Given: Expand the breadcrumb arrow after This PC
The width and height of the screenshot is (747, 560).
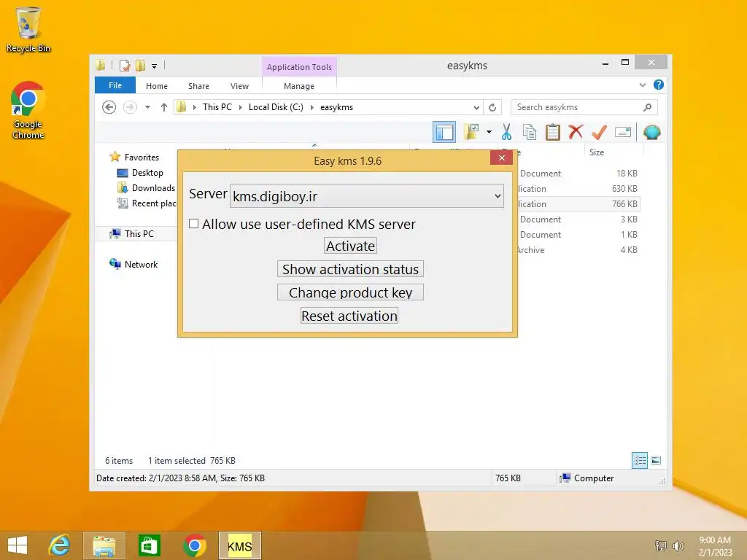Looking at the screenshot, I should [x=240, y=108].
